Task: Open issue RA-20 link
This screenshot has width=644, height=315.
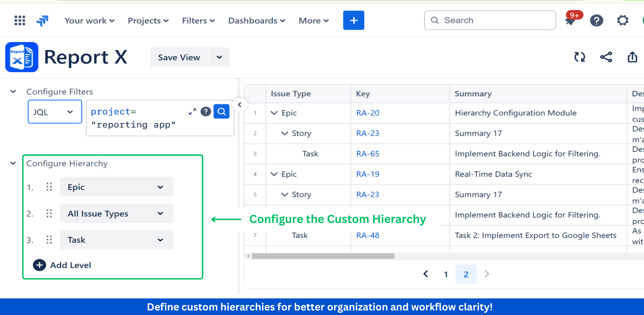Action: click(x=368, y=113)
